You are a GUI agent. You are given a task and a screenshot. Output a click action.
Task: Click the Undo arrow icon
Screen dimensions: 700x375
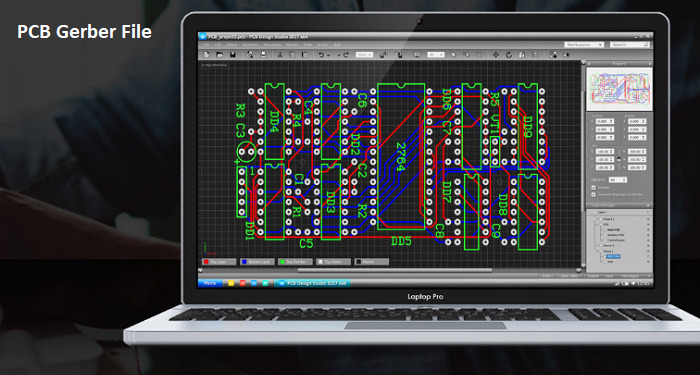[x=321, y=54]
